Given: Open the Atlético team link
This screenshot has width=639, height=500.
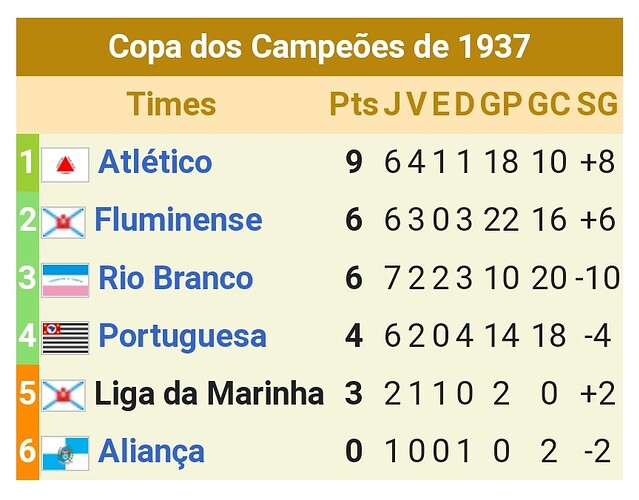Looking at the screenshot, I should coord(155,162).
